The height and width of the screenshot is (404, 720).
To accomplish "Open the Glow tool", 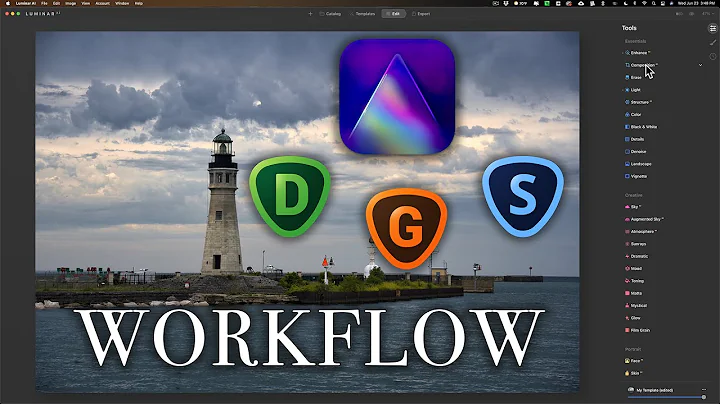I will pyautogui.click(x=633, y=318).
